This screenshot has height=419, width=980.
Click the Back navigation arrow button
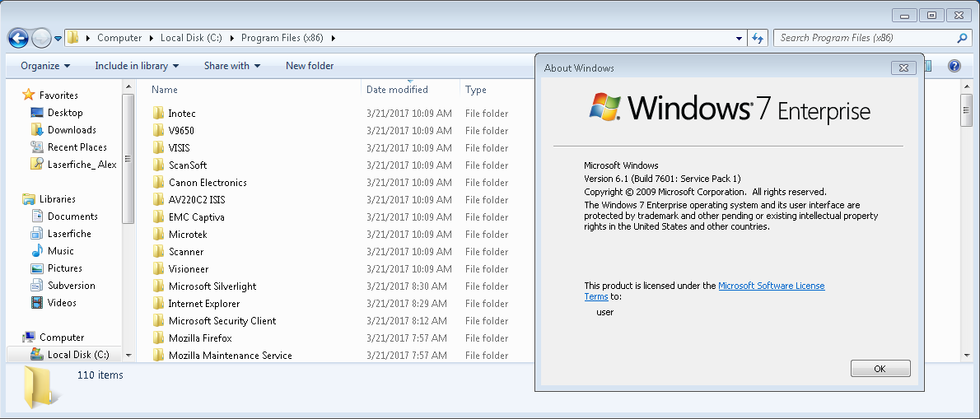point(18,38)
